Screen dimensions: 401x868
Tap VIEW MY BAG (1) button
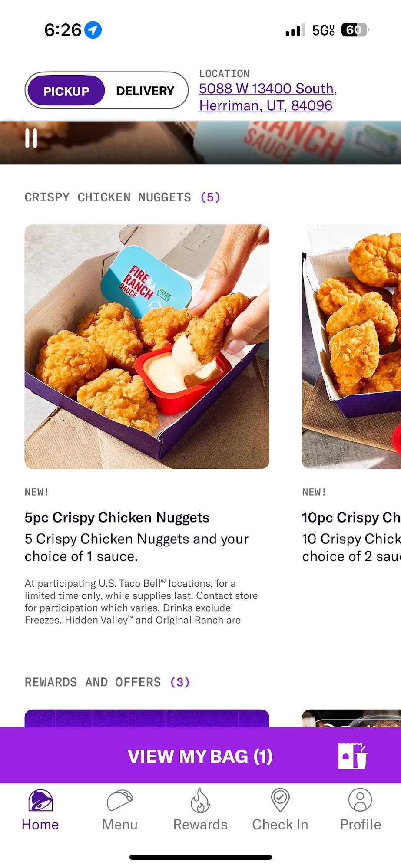coord(200,756)
